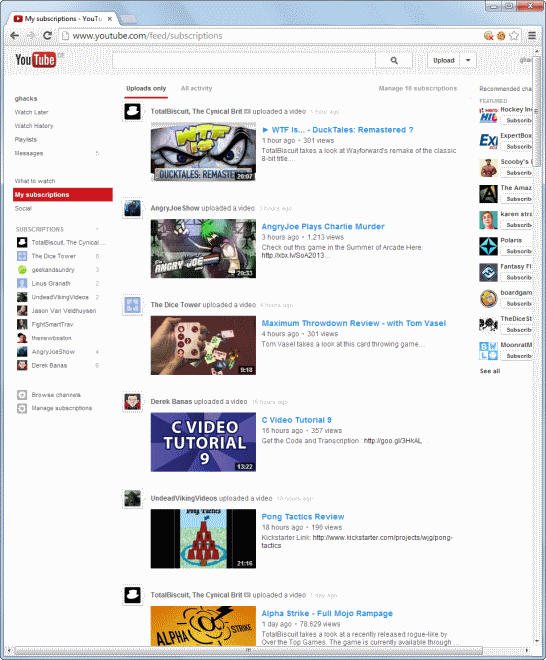Click Moonrat channel icon in recommendations

488,351
